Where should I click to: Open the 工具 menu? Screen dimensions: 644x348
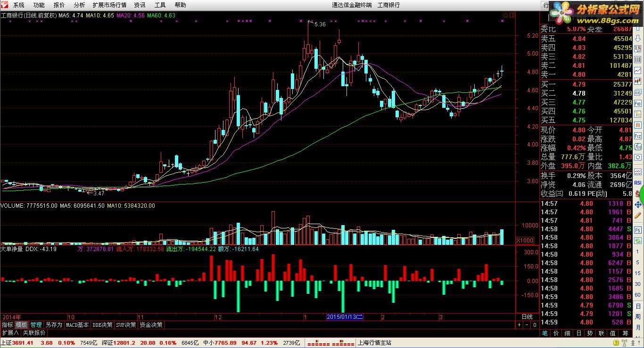(160, 5)
